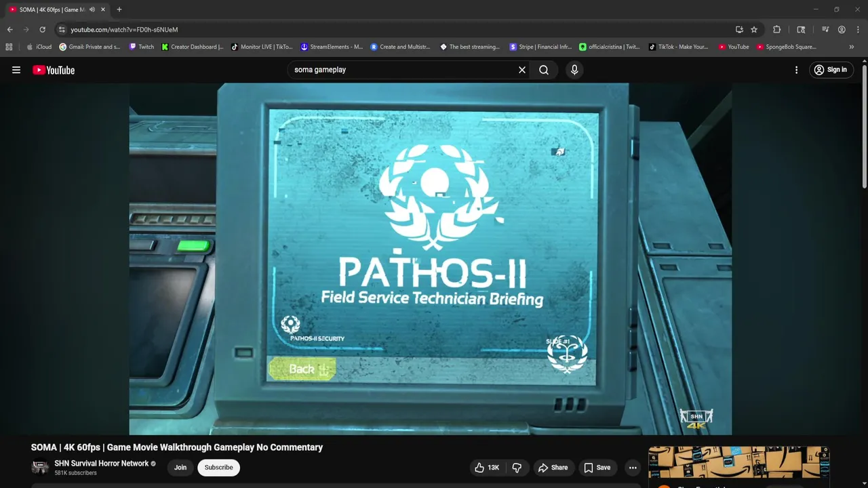Open a new browser tab
Screen dimensions: 868x488
point(119,9)
